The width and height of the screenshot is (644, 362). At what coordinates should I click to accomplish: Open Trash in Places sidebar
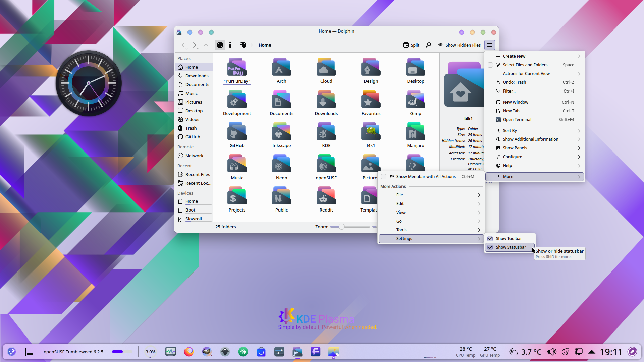point(194,128)
